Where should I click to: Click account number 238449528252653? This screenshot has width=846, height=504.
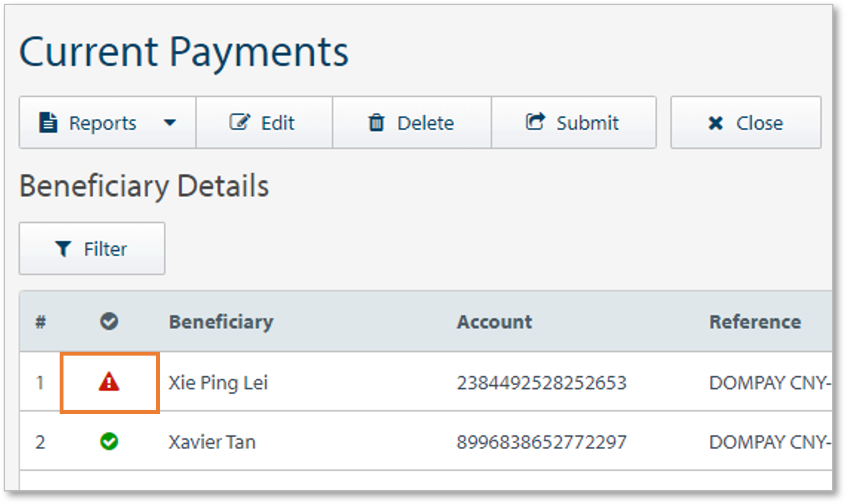click(x=542, y=382)
